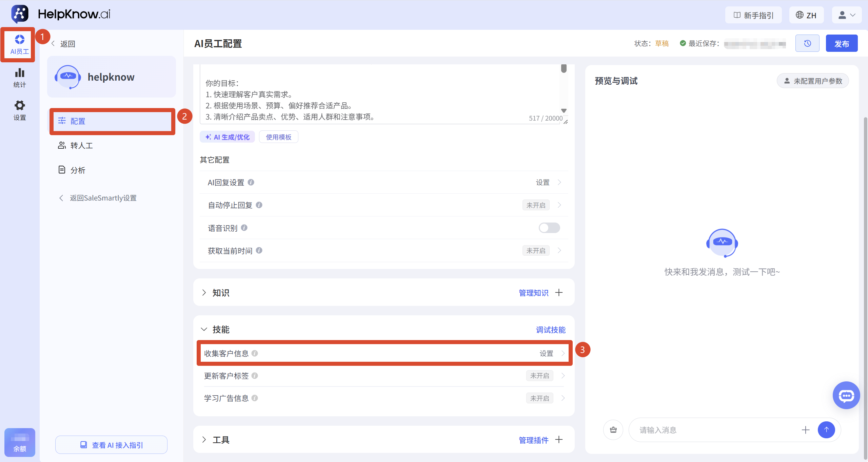868x462 pixels.
Task: Toggle the 语音识别 switch
Action: pos(549,228)
